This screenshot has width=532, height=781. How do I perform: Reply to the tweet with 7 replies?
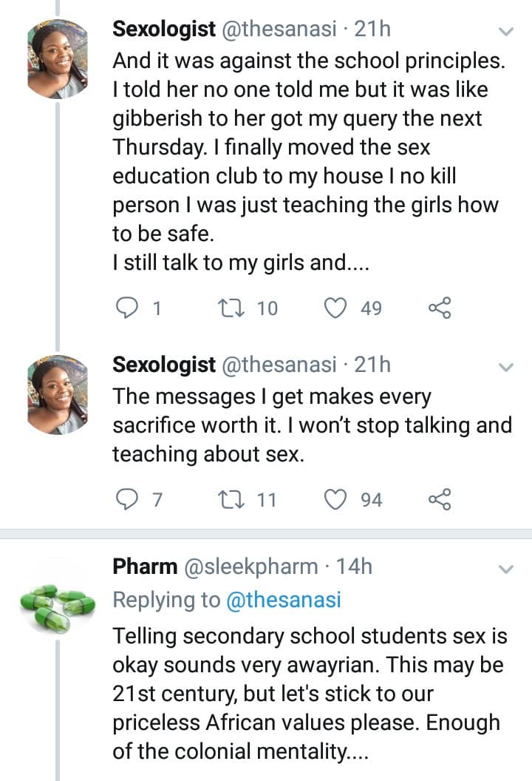click(129, 500)
